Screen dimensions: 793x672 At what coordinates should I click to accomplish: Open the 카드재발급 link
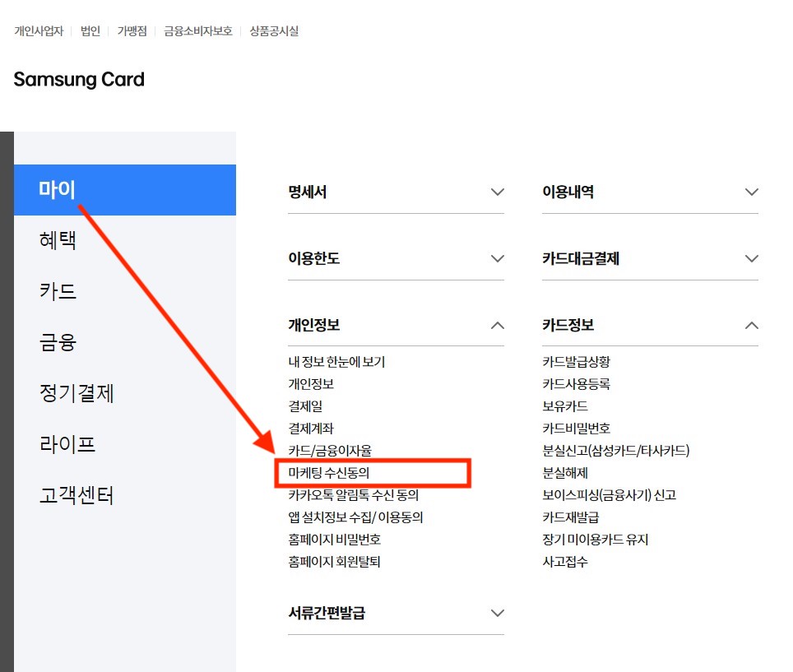(570, 517)
